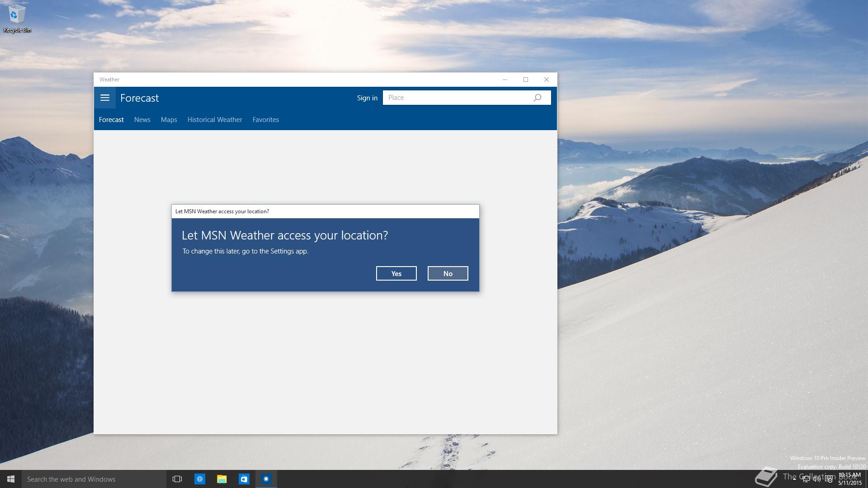Open Task View from taskbar
The image size is (868, 488).
(177, 479)
